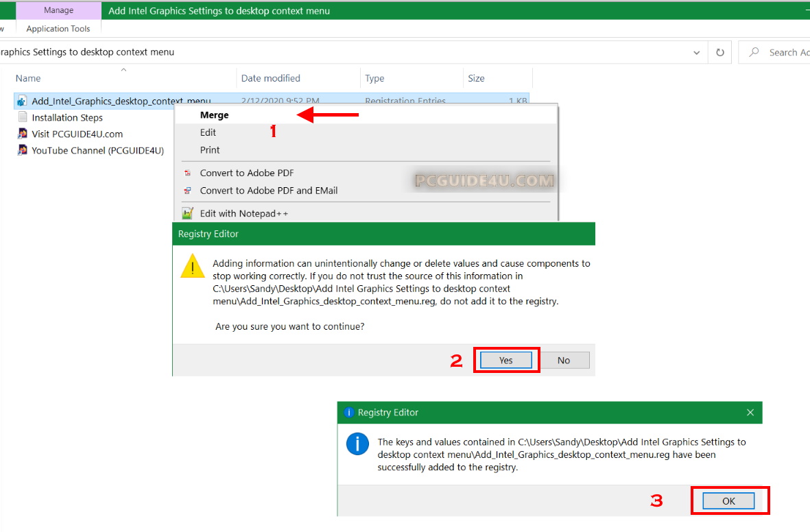
Task: Click the registry file icon for Add_Intel_Graphics_desktop_context_menu
Action: 21,101
